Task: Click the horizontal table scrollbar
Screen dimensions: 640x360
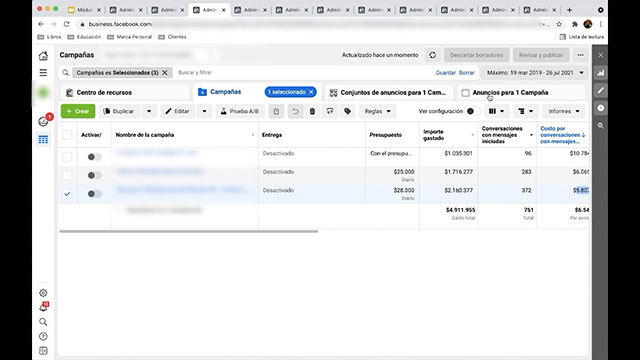Action: [188, 231]
